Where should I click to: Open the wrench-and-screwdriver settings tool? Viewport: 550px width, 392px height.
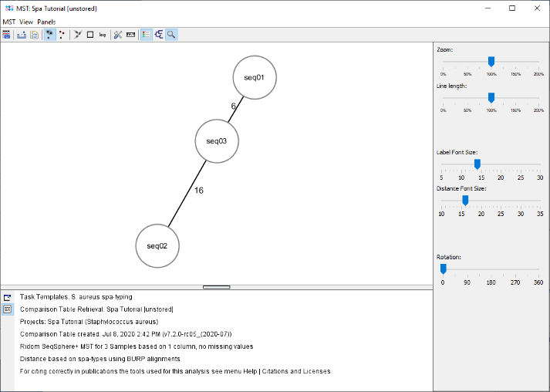[x=118, y=35]
